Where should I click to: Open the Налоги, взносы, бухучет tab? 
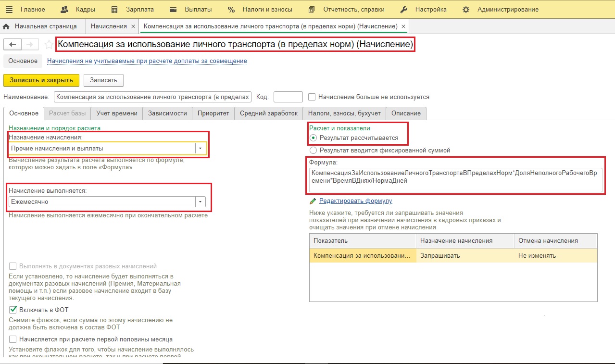click(x=344, y=113)
